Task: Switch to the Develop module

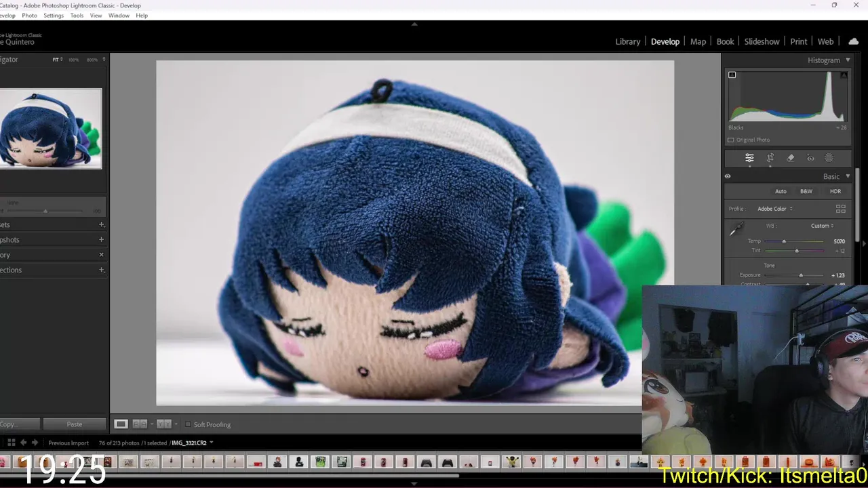Action: pyautogui.click(x=665, y=41)
